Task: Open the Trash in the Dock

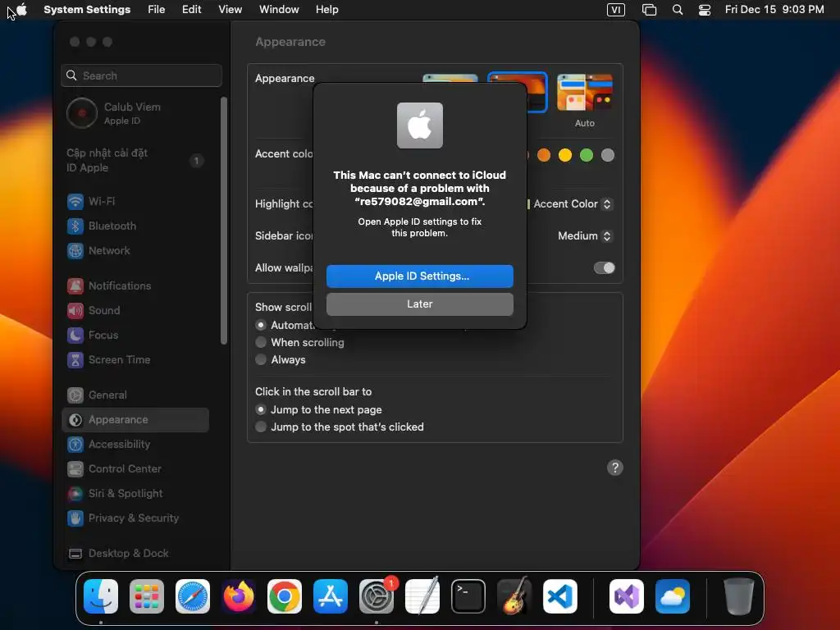Action: coord(739,596)
